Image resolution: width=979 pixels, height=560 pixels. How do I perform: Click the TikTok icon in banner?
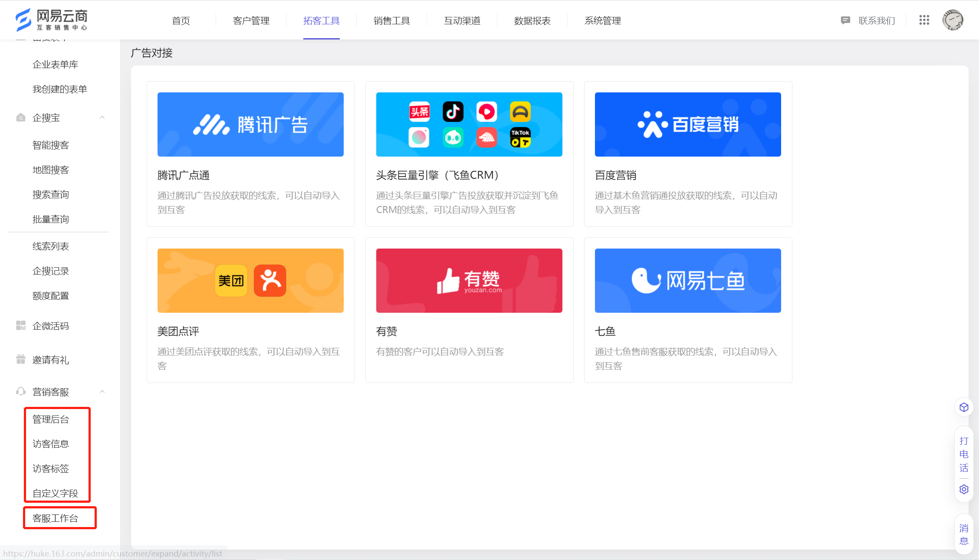pyautogui.click(x=453, y=112)
